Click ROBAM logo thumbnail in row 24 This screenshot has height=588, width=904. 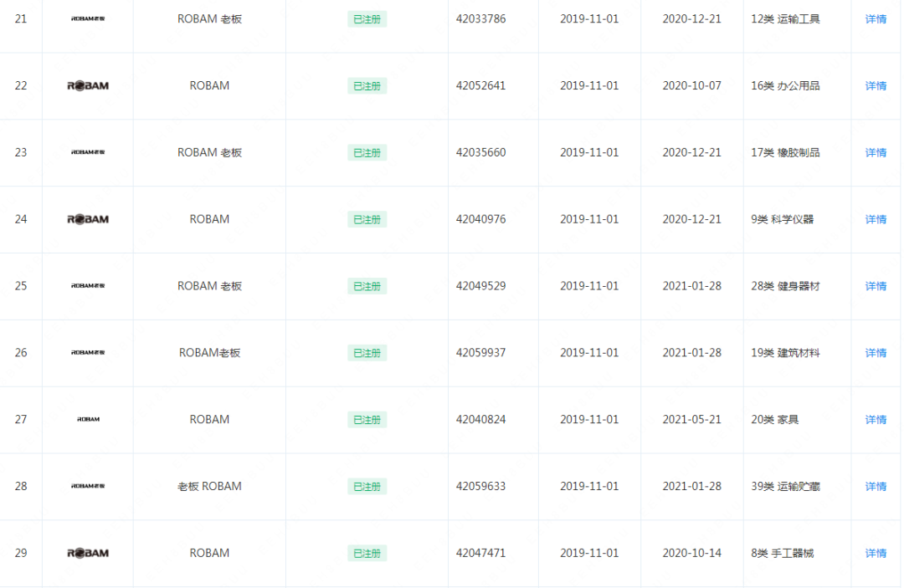click(88, 219)
